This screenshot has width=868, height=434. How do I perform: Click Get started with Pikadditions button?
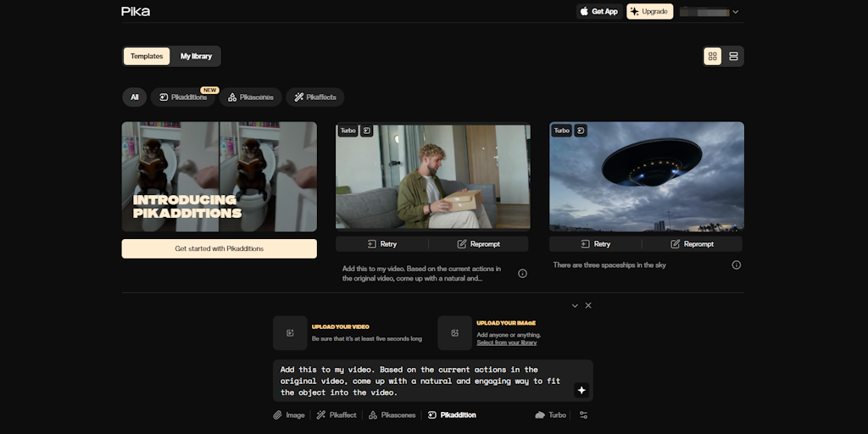(219, 248)
